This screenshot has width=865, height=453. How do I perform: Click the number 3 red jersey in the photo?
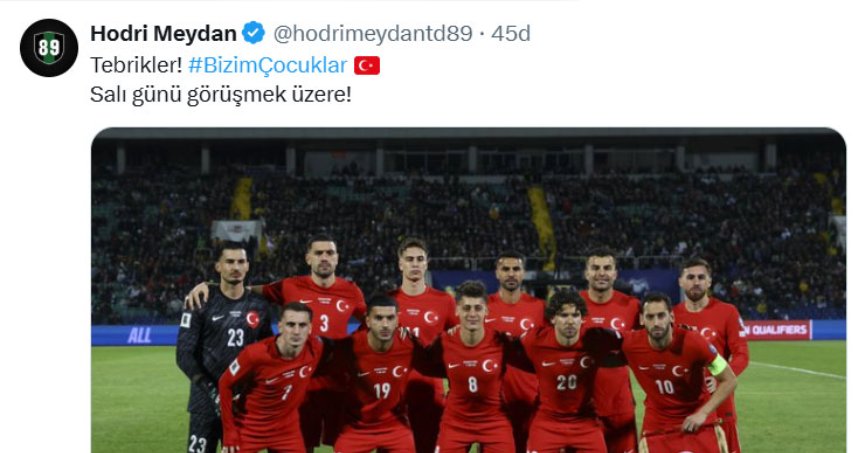[324, 323]
